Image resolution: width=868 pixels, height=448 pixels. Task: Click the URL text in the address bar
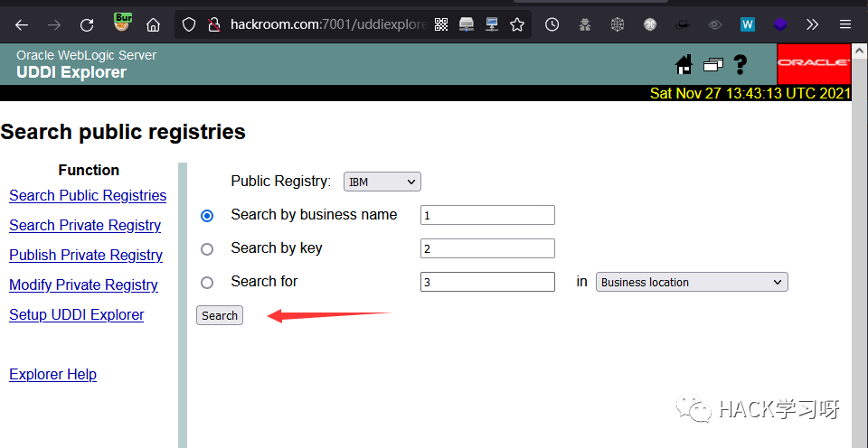click(328, 25)
